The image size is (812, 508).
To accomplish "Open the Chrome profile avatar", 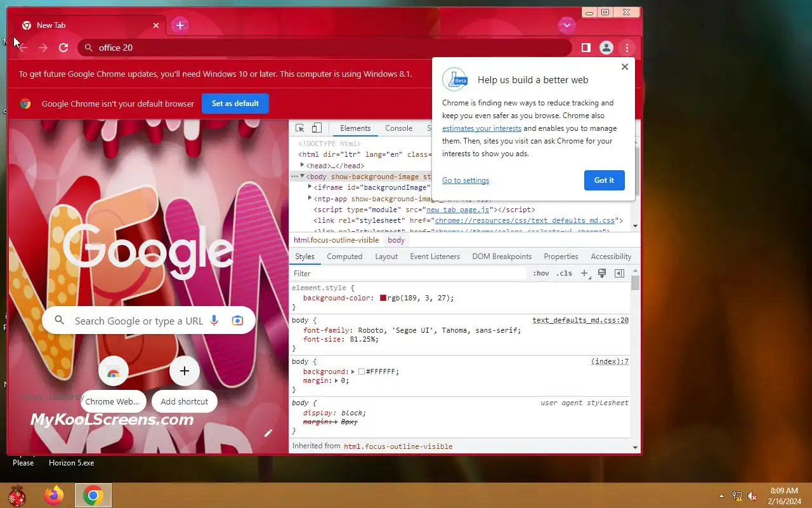I will coord(606,48).
